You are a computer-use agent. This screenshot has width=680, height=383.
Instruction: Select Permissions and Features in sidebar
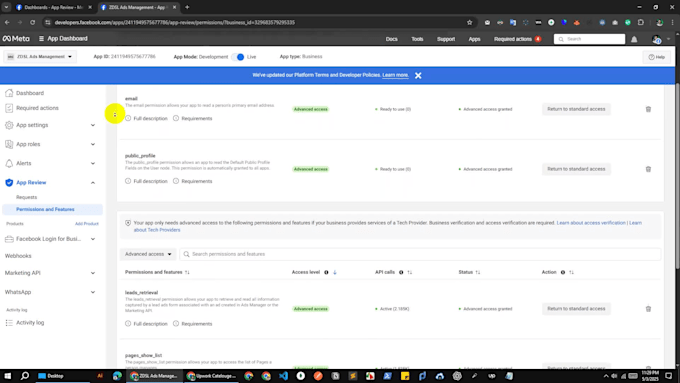(52, 210)
